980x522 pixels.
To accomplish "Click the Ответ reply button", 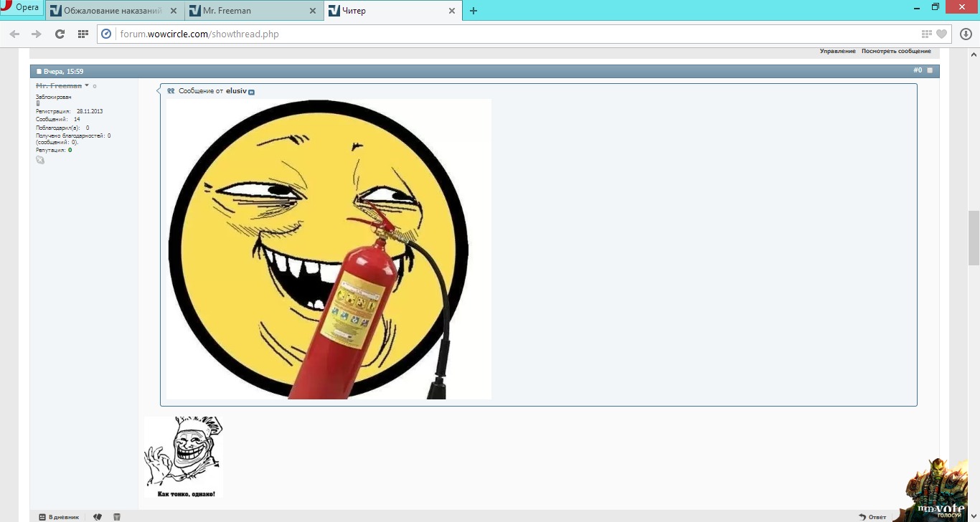I will (x=872, y=516).
